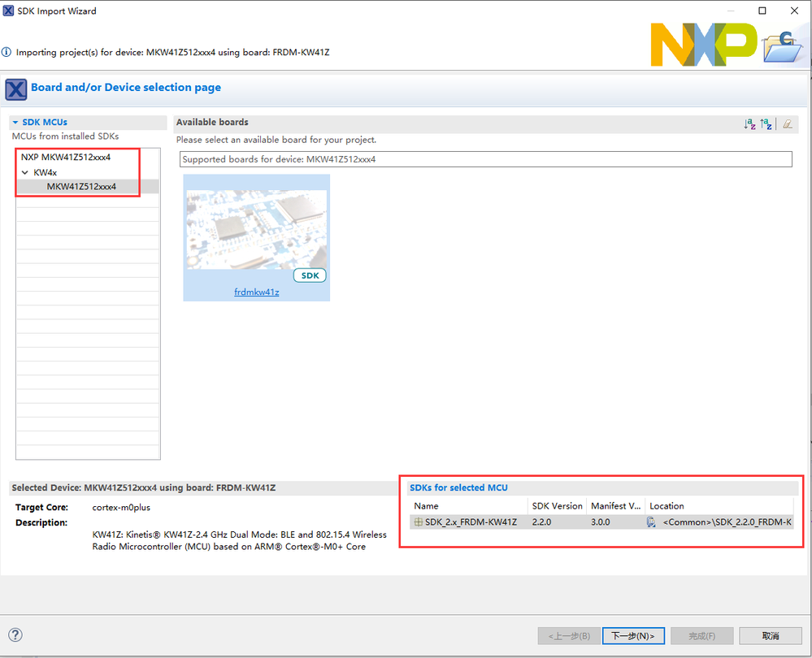Minimize the SDK Import Wizard window
Viewport: 812px width, 658px height.
tap(731, 11)
